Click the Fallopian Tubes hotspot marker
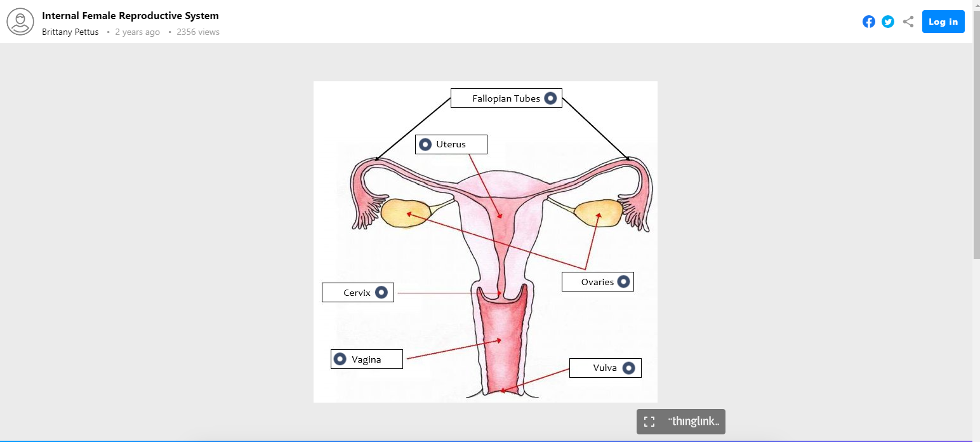980x442 pixels. [550, 98]
